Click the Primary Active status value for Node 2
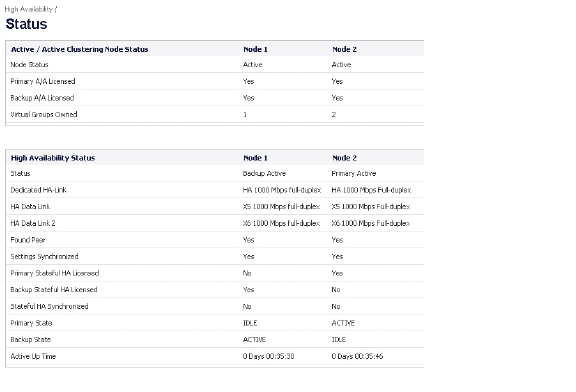The image size is (576, 392). (x=354, y=173)
